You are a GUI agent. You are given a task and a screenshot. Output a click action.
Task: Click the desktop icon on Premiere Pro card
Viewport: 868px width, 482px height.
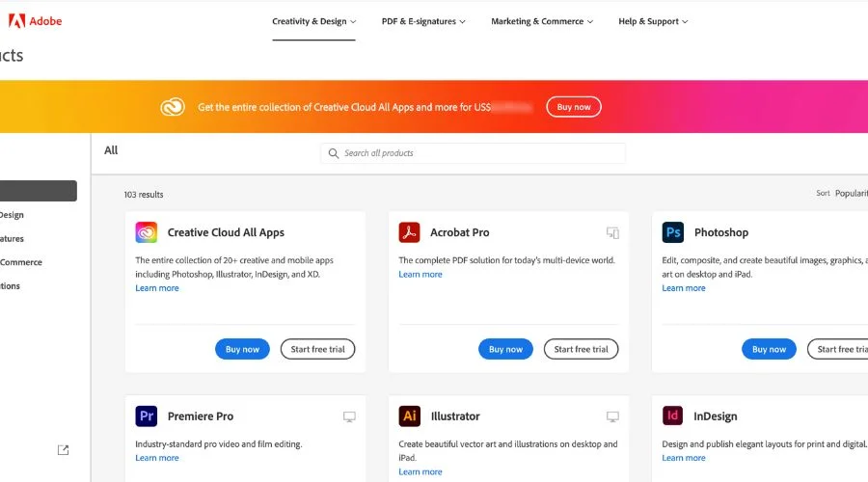[x=349, y=416]
